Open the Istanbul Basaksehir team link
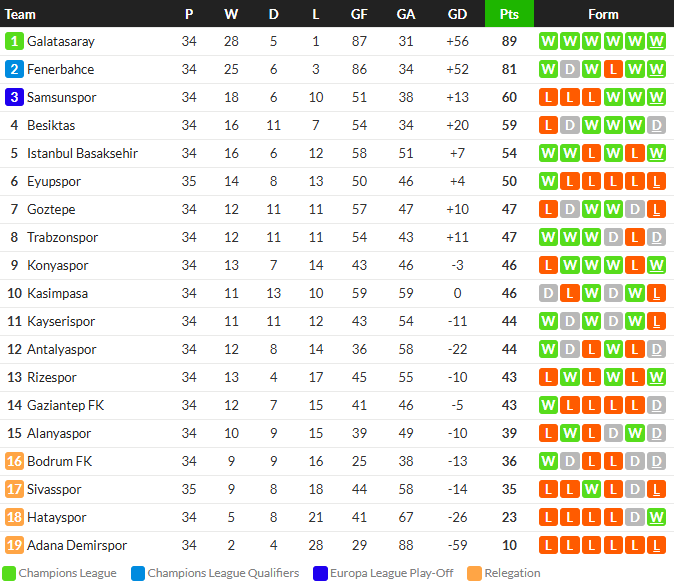This screenshot has width=675, height=587. 82,153
